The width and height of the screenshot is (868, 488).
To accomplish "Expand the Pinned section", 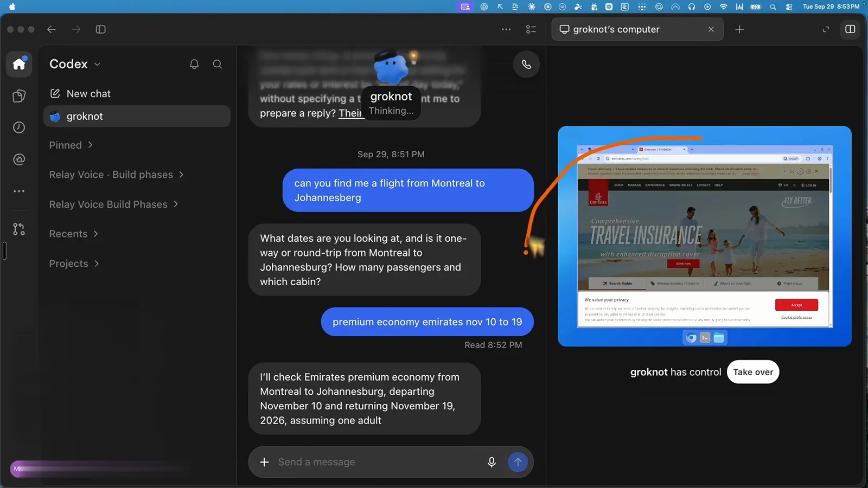I will 71,145.
